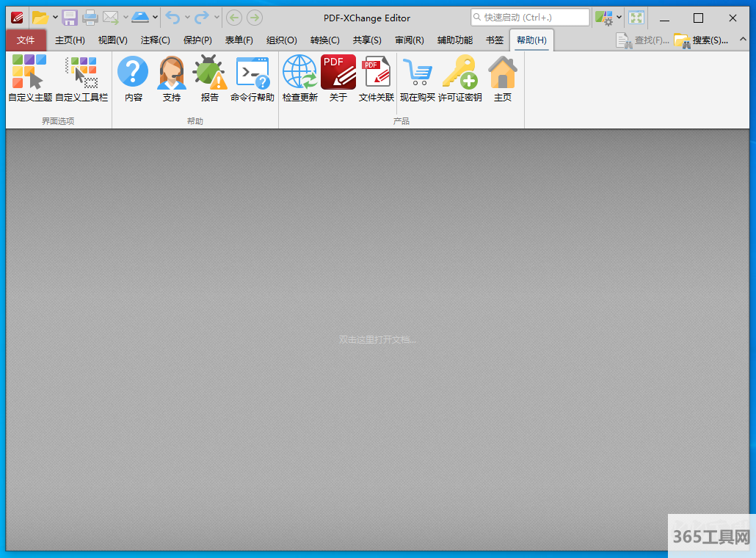Expand the UI options dropdown beside quick launch

(x=619, y=18)
